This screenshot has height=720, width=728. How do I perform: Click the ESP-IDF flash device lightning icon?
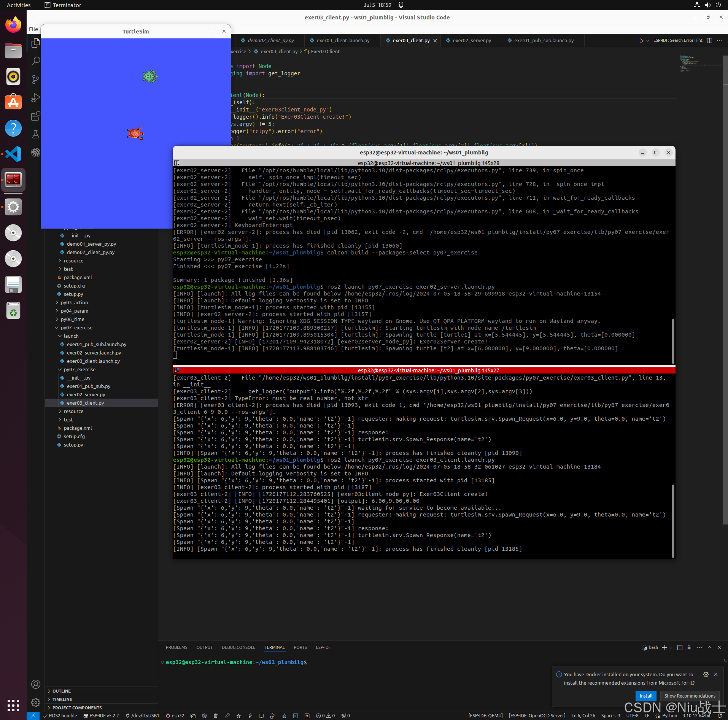[250, 716]
